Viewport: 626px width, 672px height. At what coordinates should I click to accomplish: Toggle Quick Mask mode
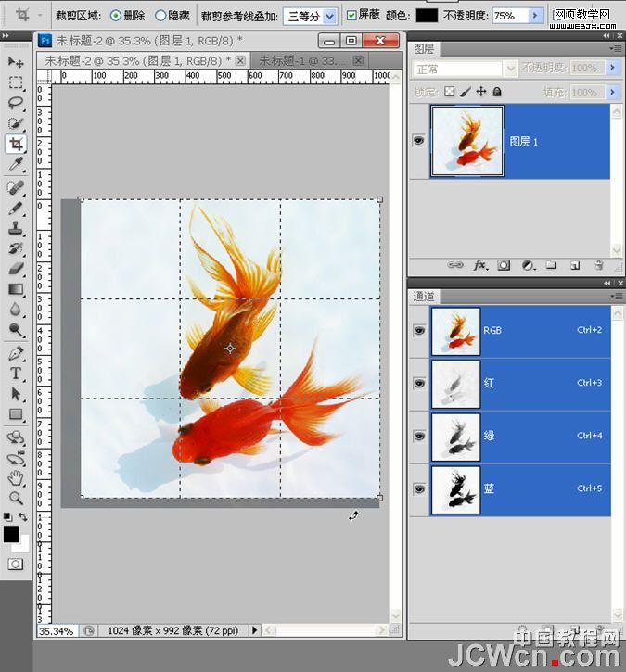click(16, 564)
